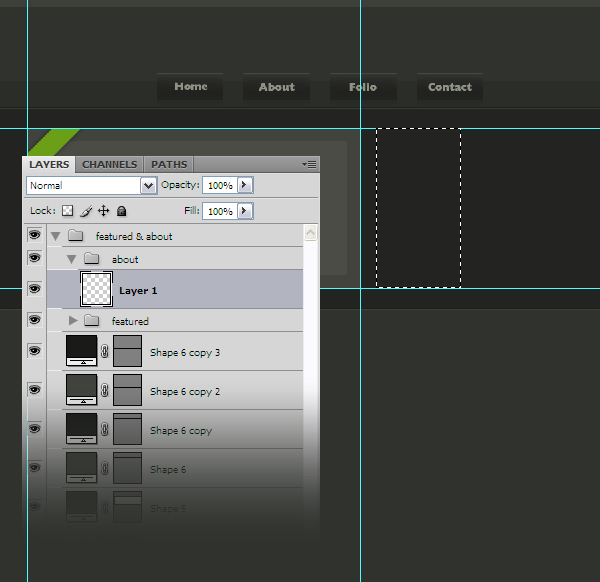Screen dimensions: 600x582
Task: Hide the 'featured & about' group
Action: coord(34,235)
